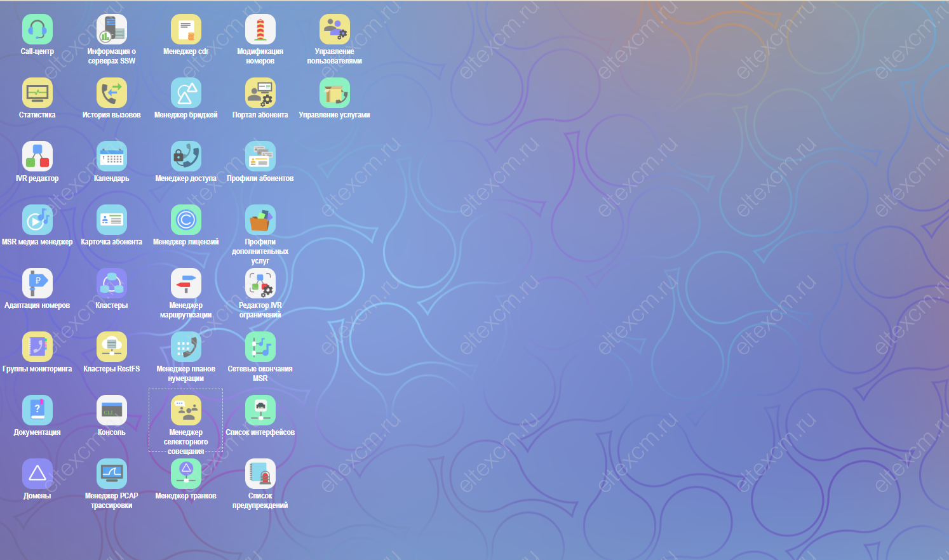Open История вызовов icon
This screenshot has width=949, height=560.
[112, 93]
